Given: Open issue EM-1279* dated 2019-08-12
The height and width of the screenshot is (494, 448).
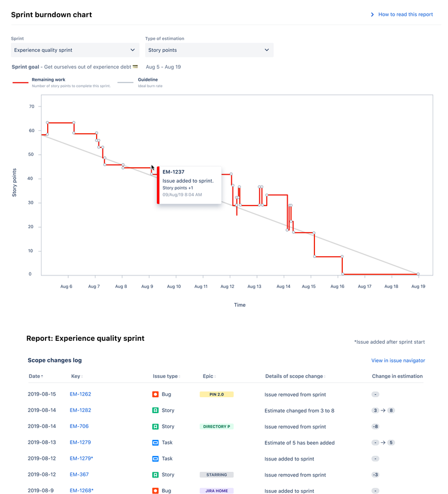Looking at the screenshot, I should (81, 458).
